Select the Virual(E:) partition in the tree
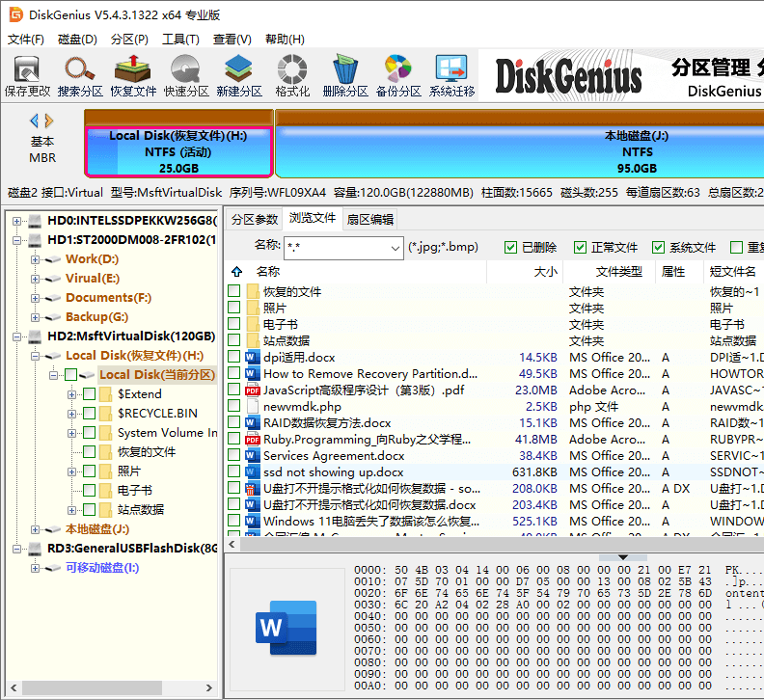The image size is (764, 700). [x=93, y=278]
